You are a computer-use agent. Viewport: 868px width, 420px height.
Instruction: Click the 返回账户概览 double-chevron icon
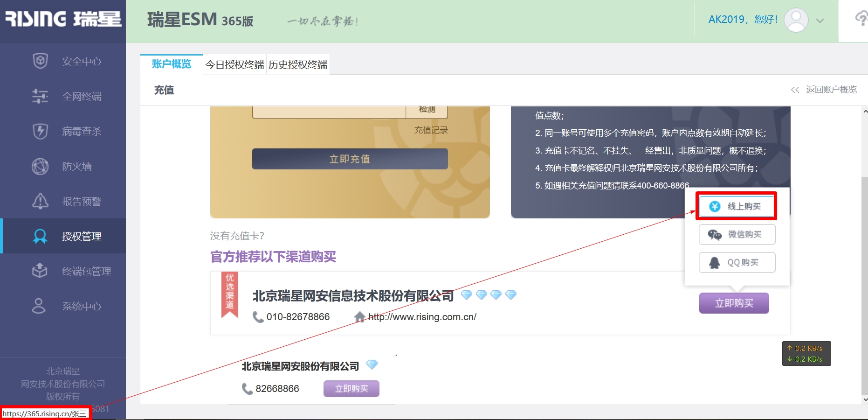[795, 90]
